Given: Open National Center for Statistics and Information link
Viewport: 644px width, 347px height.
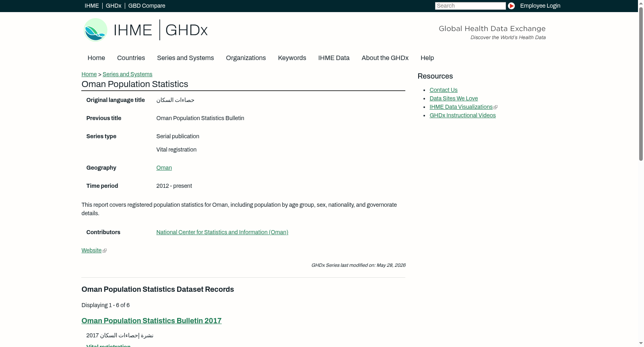Looking at the screenshot, I should tap(222, 232).
